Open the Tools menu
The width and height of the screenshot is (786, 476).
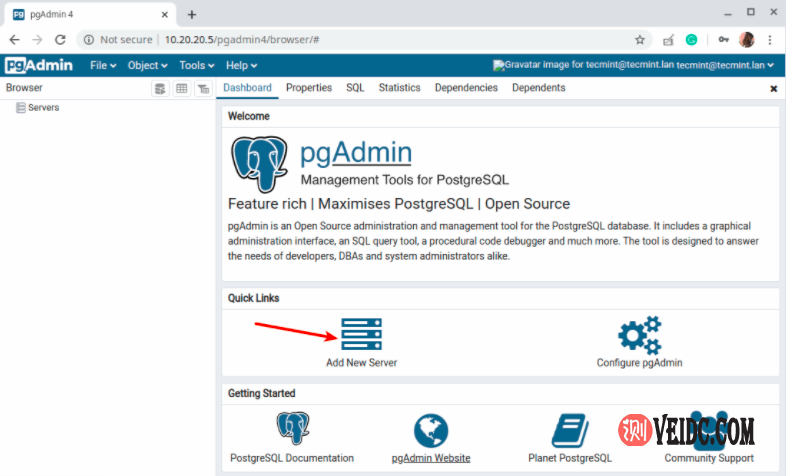(x=196, y=66)
